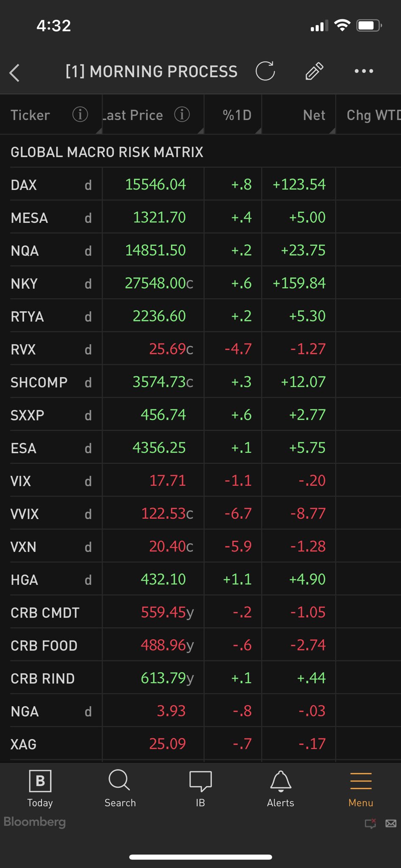Select the VIX ticker row
This screenshot has width=401, height=868.
[x=21, y=481]
